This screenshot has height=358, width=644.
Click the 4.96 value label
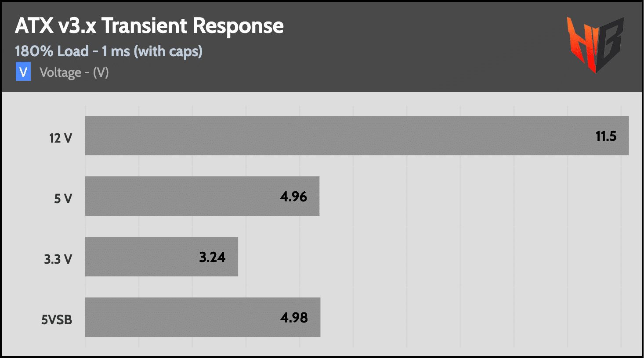293,197
